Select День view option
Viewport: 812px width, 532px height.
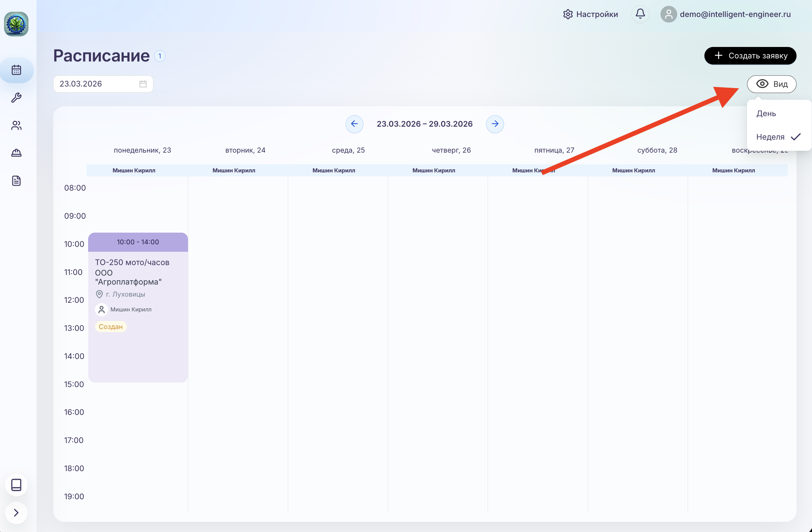[779, 113]
